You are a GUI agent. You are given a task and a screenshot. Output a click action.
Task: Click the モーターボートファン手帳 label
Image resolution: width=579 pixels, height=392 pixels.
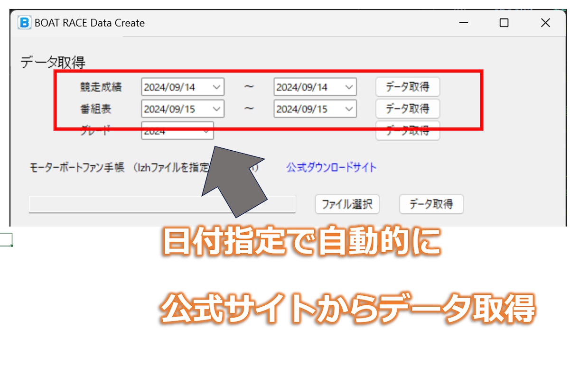[x=76, y=167]
